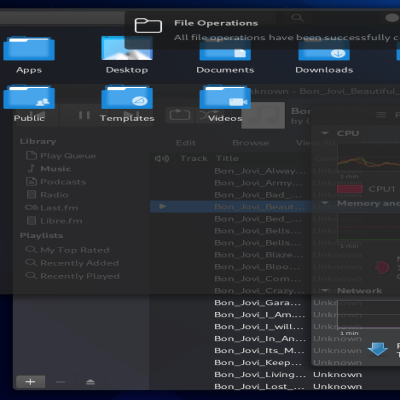Screen dimensions: 400x400
Task: Select track Bon_Jovi_In_An...
Action: (260, 339)
